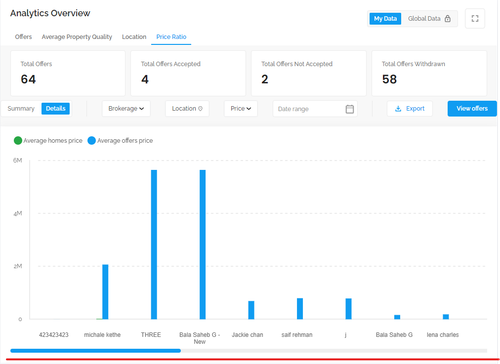Viewport: 500px width, 364px height.
Task: Select the Price Ratio tab
Action: coord(171,37)
